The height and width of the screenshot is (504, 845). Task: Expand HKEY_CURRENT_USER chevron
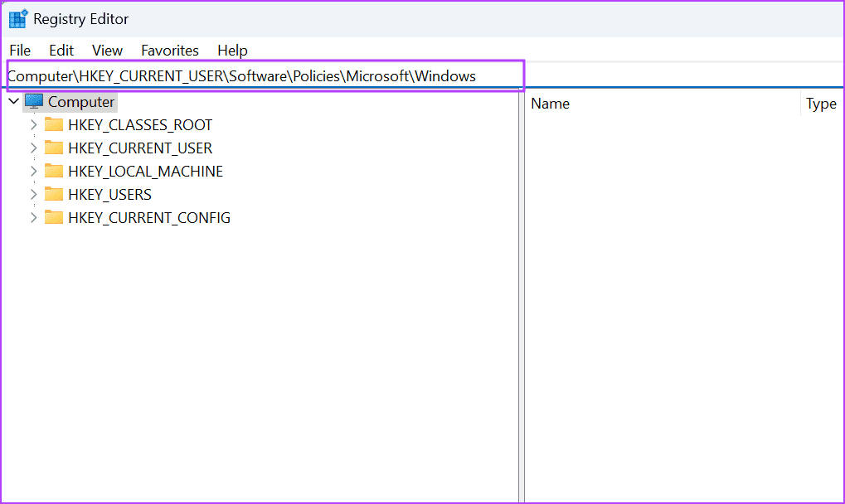tap(33, 148)
